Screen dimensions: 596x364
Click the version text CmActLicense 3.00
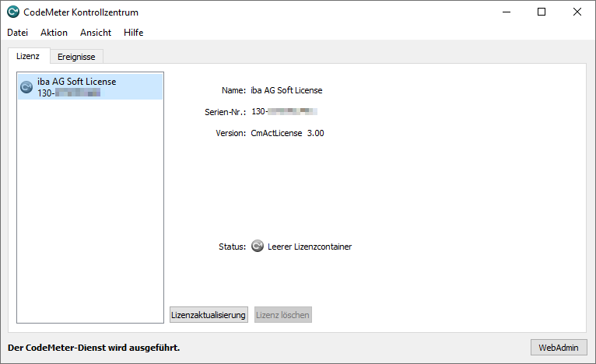[287, 133]
